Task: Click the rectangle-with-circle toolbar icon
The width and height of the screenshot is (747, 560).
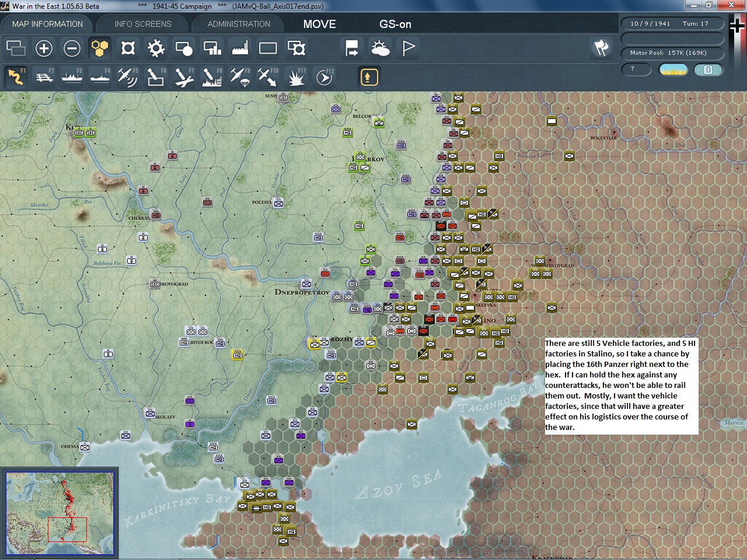Action: (x=184, y=48)
